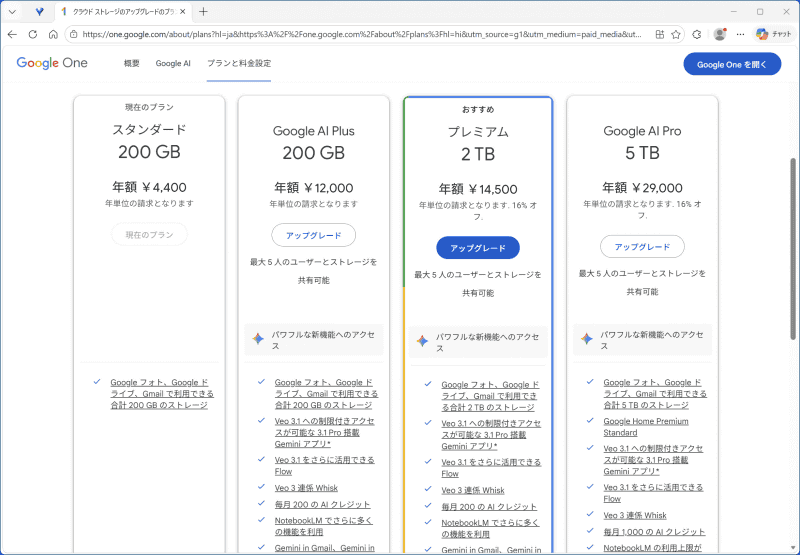The width and height of the screenshot is (800, 555).
Task: Click price text 年額 ¥12,000
Action: click(x=313, y=188)
